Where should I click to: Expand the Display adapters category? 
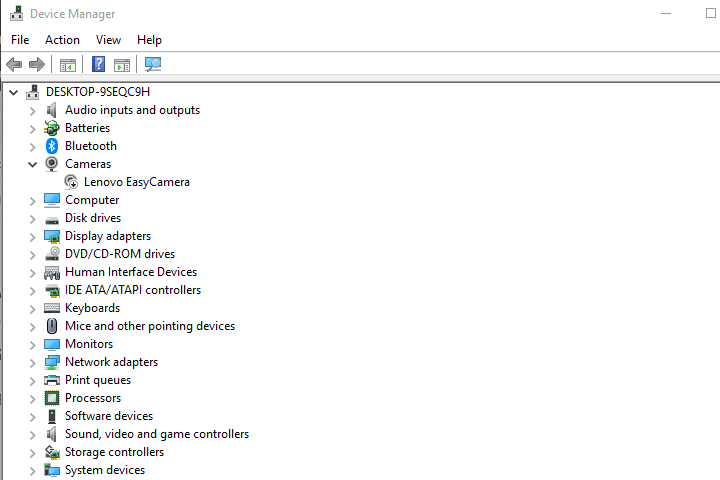(32, 237)
